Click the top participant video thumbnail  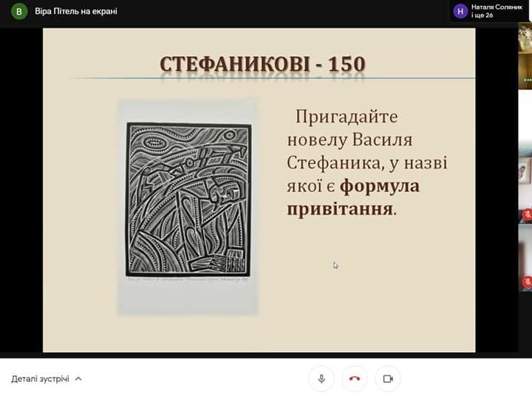click(525, 56)
